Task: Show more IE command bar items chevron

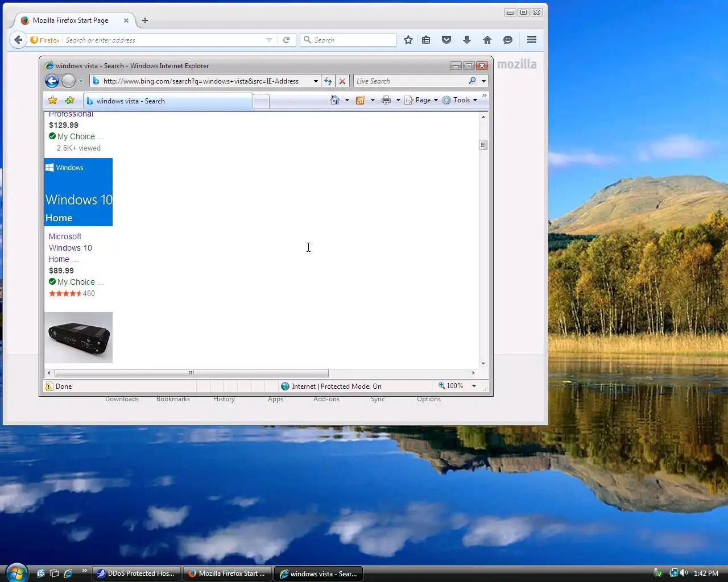Action: coord(485,95)
